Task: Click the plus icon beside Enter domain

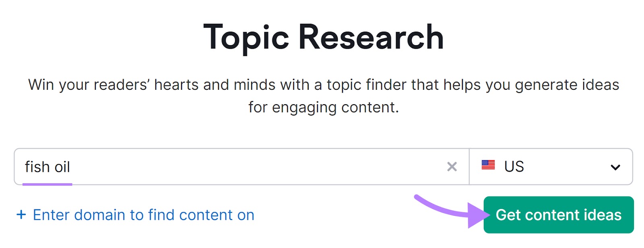Action: 21,215
